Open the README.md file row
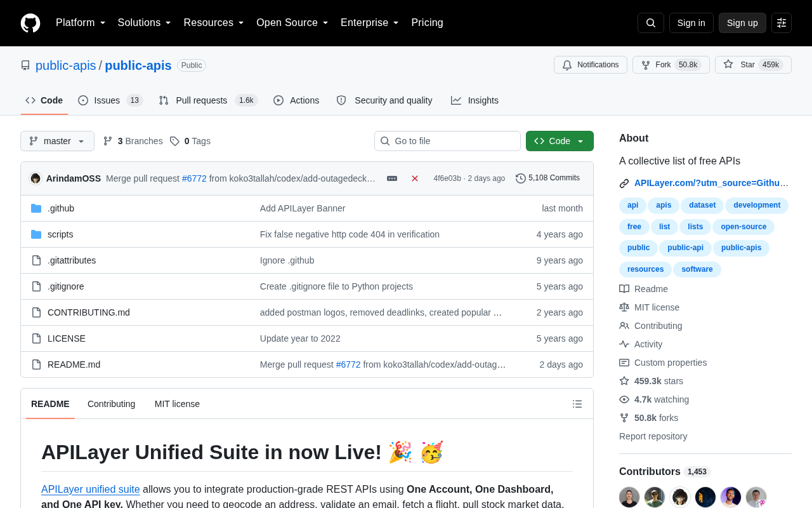 pyautogui.click(x=307, y=364)
